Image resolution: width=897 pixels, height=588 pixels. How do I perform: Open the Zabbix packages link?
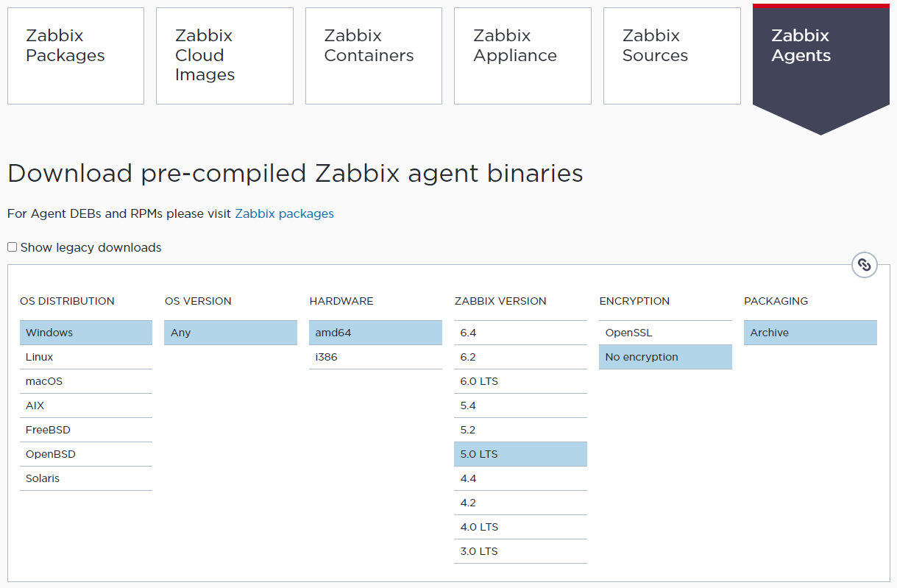pyautogui.click(x=284, y=213)
